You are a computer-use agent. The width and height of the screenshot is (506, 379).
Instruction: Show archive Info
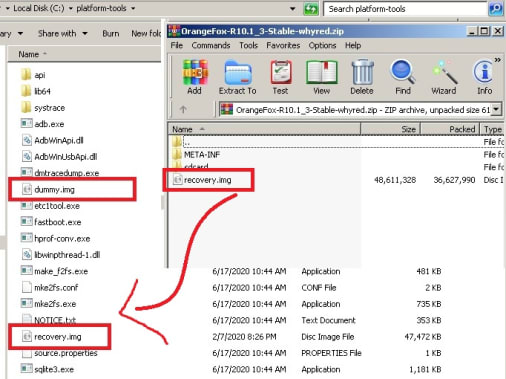(x=484, y=77)
